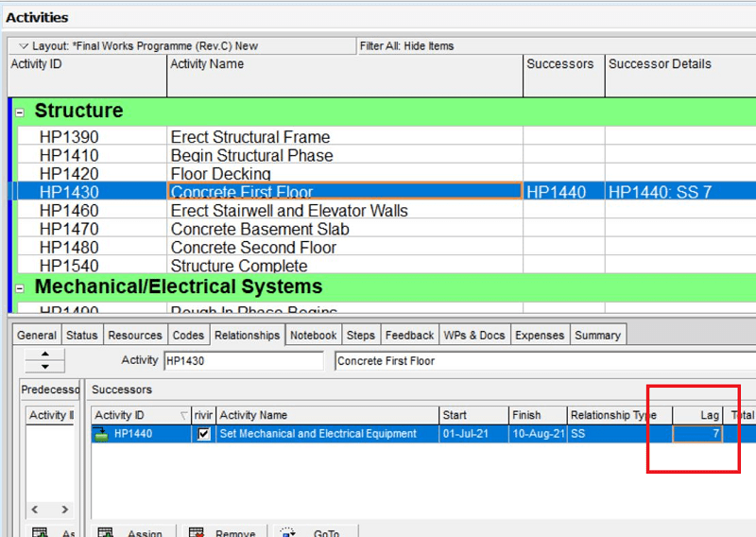The height and width of the screenshot is (537, 756).
Task: Collapse the Structure group band
Action: [20, 113]
